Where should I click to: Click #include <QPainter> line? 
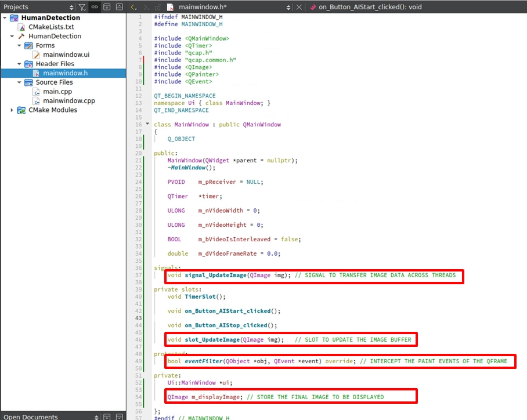pos(186,74)
